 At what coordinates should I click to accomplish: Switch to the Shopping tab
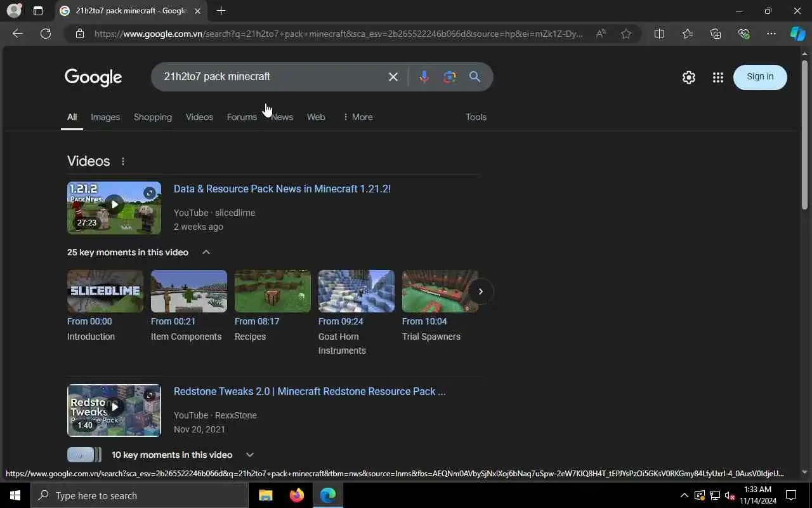coord(153,117)
